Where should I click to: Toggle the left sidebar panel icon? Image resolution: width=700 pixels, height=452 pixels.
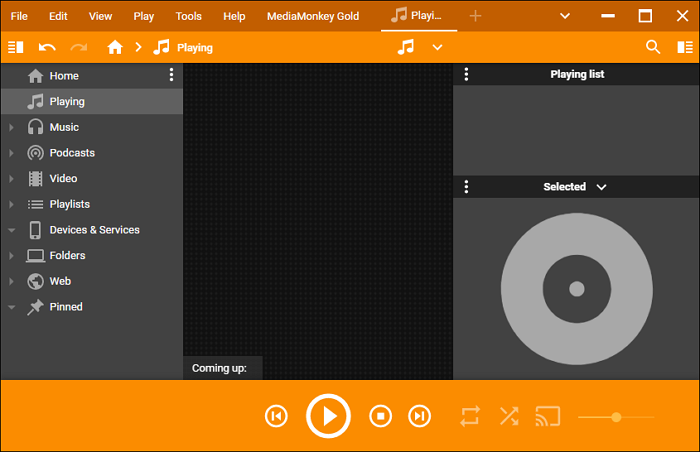pos(15,47)
